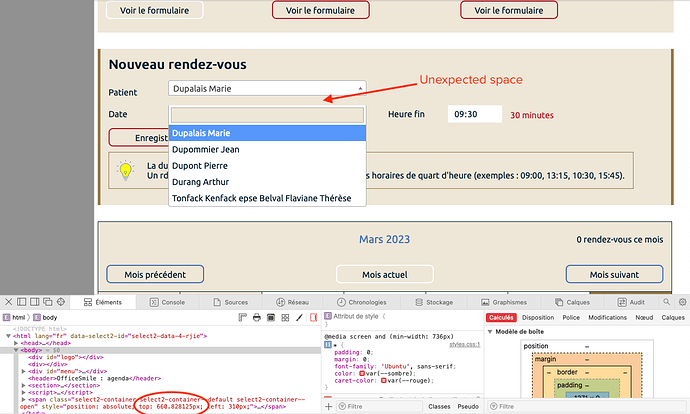Click the middle Voir le formulaire button
The image size is (690, 414).
(x=320, y=10)
